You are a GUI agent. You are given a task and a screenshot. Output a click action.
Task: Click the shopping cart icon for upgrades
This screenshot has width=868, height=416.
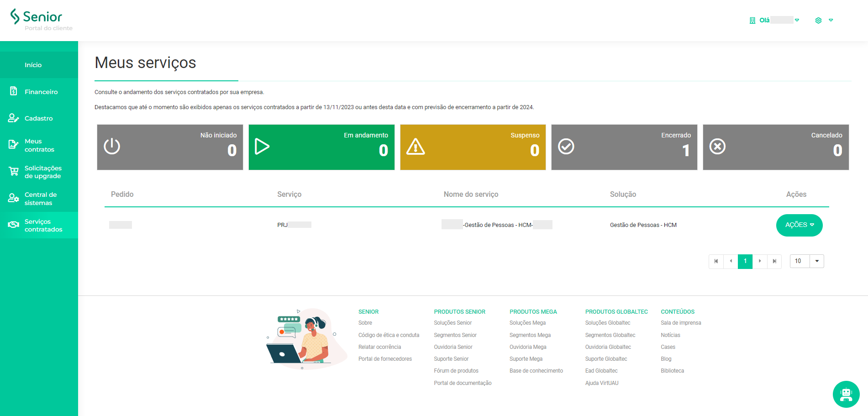(x=14, y=172)
